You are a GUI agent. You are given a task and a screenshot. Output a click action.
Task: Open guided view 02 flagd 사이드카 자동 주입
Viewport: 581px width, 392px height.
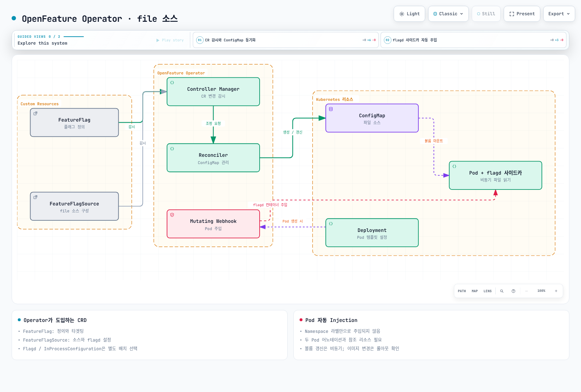tap(474, 40)
